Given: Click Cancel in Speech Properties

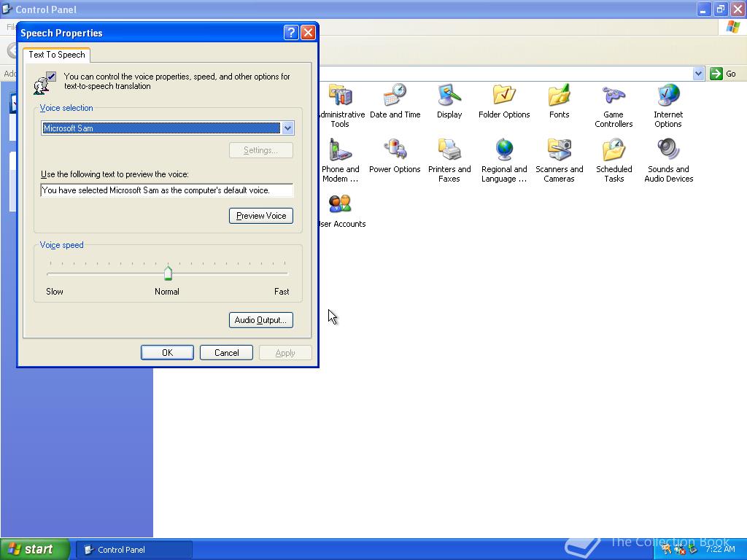Looking at the screenshot, I should [226, 353].
